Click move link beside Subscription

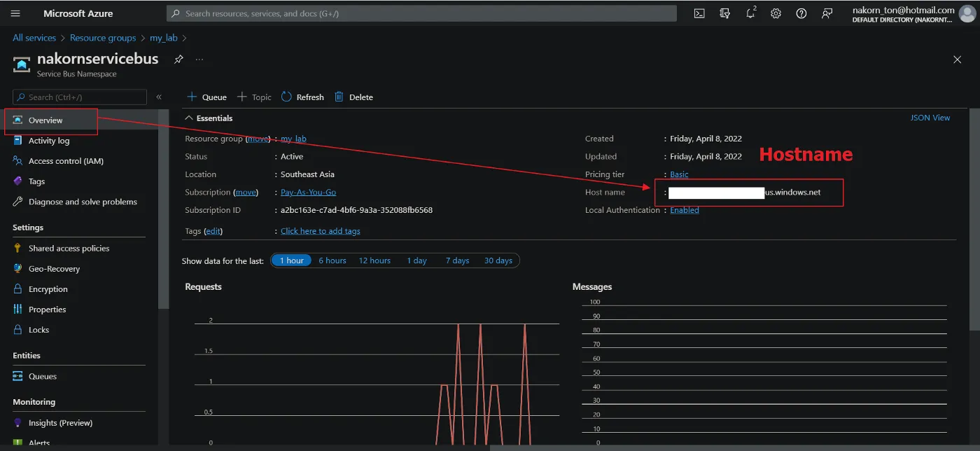coord(246,192)
